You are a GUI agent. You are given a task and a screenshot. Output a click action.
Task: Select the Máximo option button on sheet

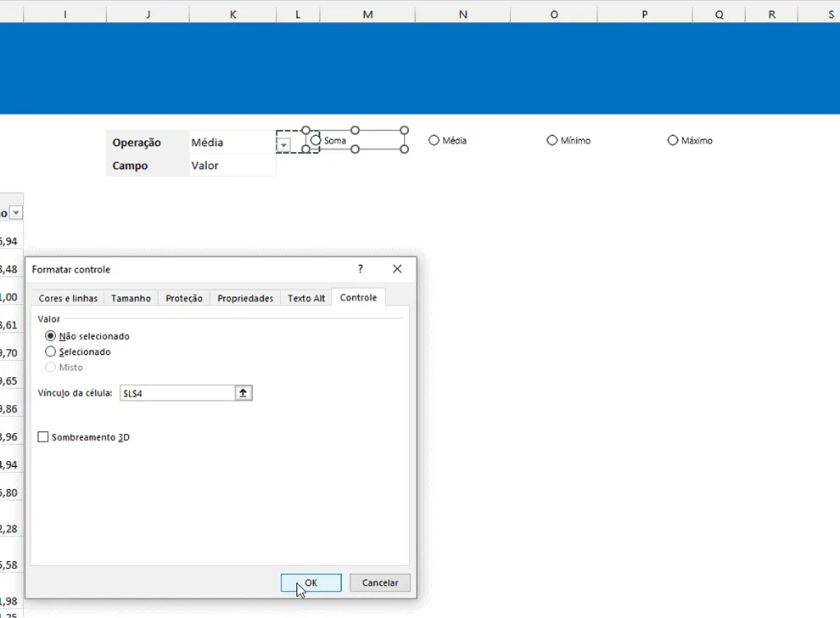coord(673,140)
